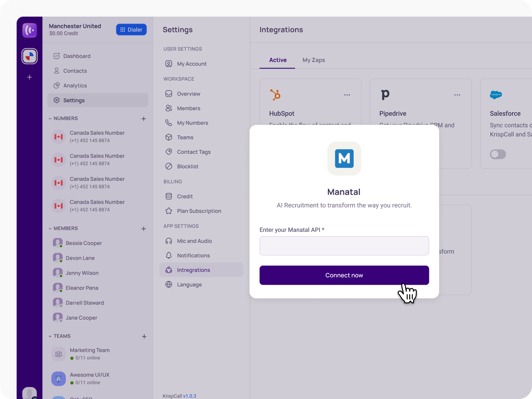Image resolution: width=532 pixels, height=399 pixels.
Task: Open HubSpot card more options menu
Action: pyautogui.click(x=347, y=95)
